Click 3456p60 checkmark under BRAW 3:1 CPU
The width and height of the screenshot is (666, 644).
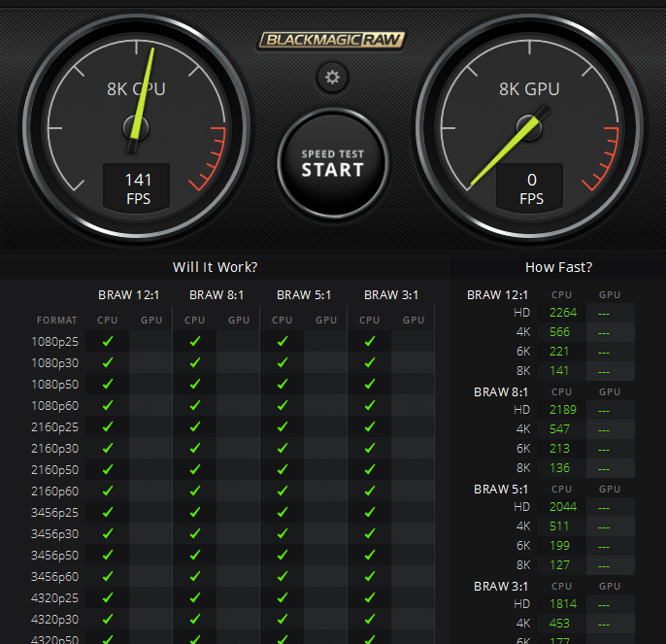[x=370, y=576]
